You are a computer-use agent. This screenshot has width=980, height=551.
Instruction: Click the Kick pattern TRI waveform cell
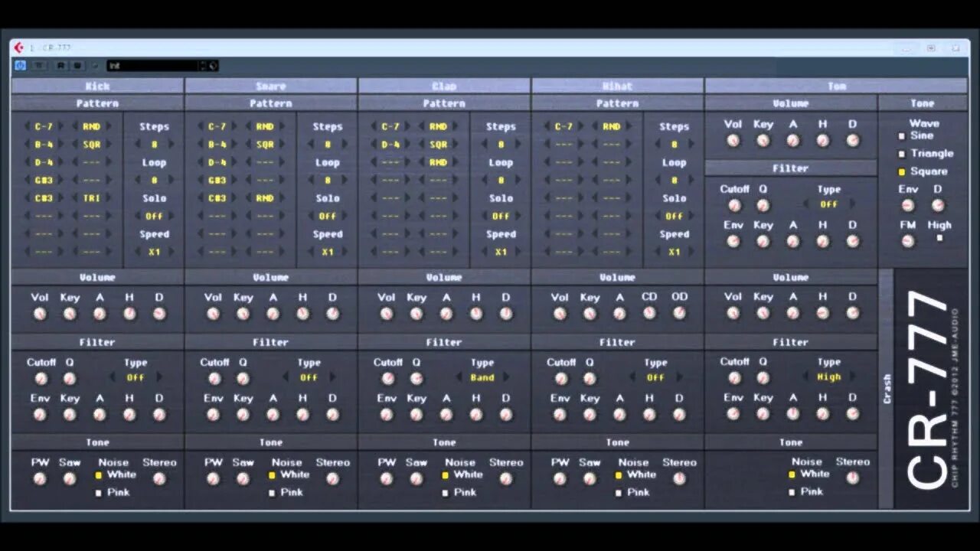(91, 198)
